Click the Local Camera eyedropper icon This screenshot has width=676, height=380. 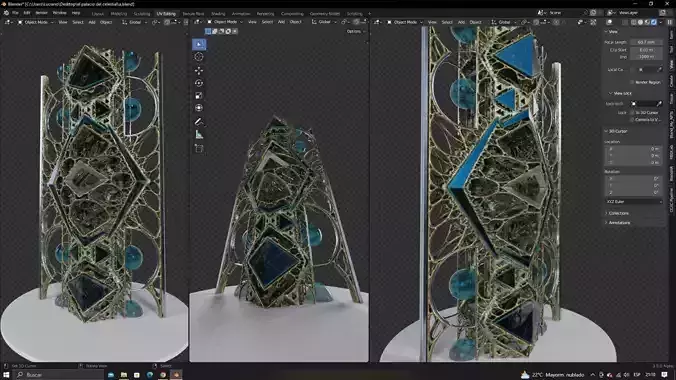tap(659, 69)
